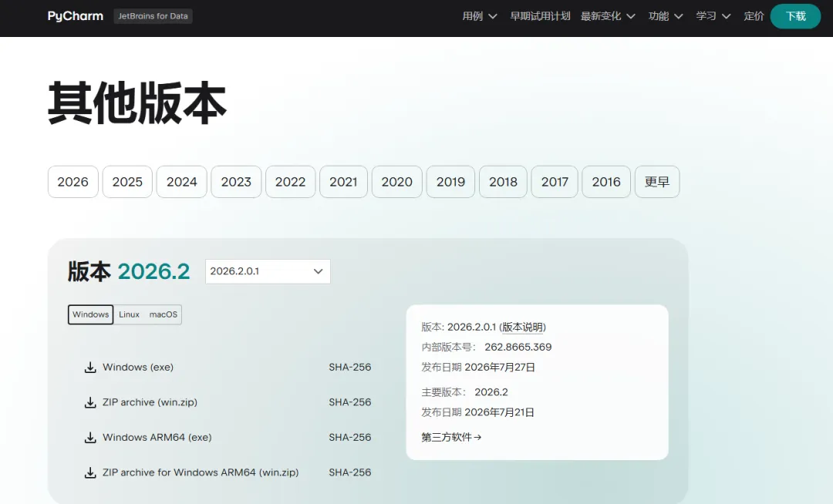Select the 2016 year filter
Viewport: 833px width, 504px height.
[606, 182]
